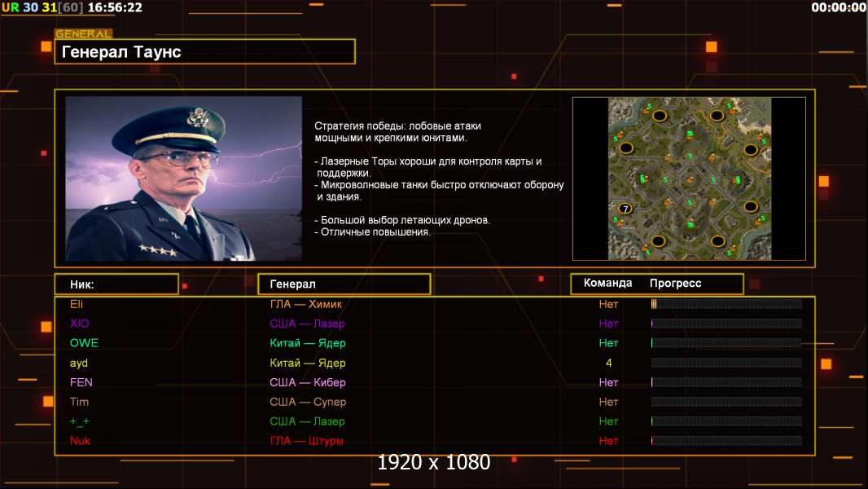The image size is (868, 489).
Task: Click the 16:56:22 clock overlay
Action: coord(115,7)
